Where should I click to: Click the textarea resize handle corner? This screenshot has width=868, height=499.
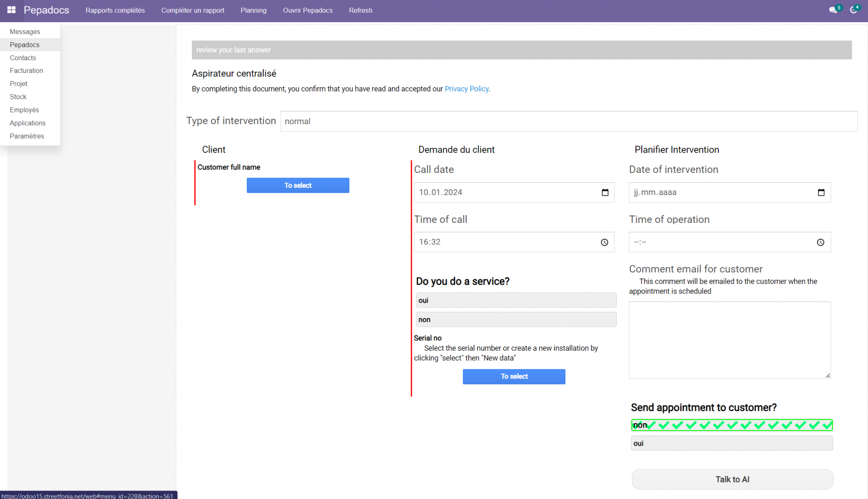coord(828,375)
